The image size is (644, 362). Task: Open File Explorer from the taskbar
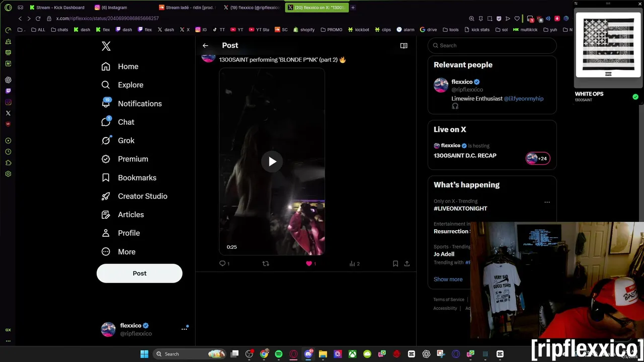coord(323,354)
